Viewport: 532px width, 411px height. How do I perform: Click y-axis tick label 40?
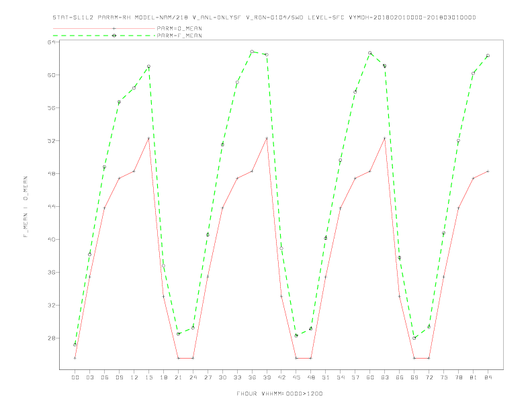tap(51, 239)
